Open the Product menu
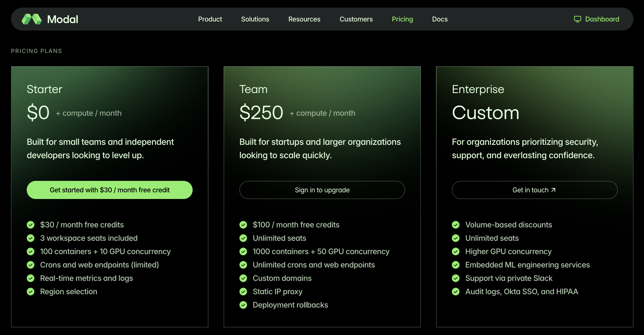The height and width of the screenshot is (335, 644). tap(210, 19)
